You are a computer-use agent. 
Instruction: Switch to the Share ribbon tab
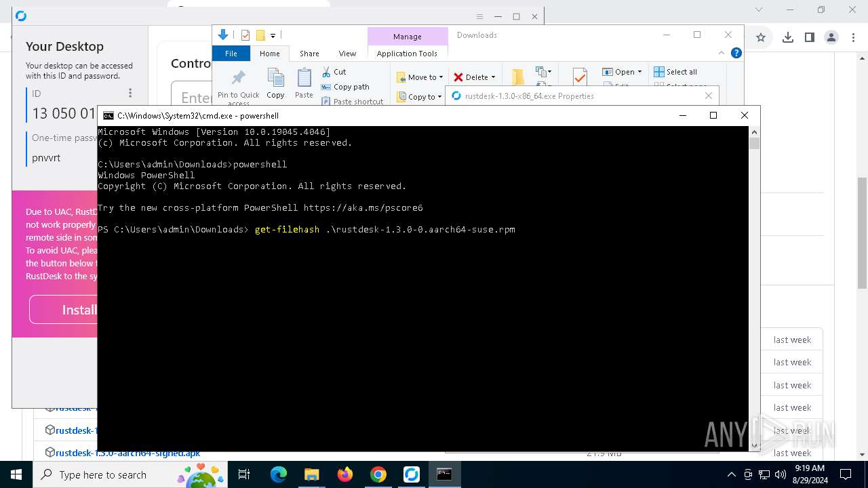pos(309,54)
